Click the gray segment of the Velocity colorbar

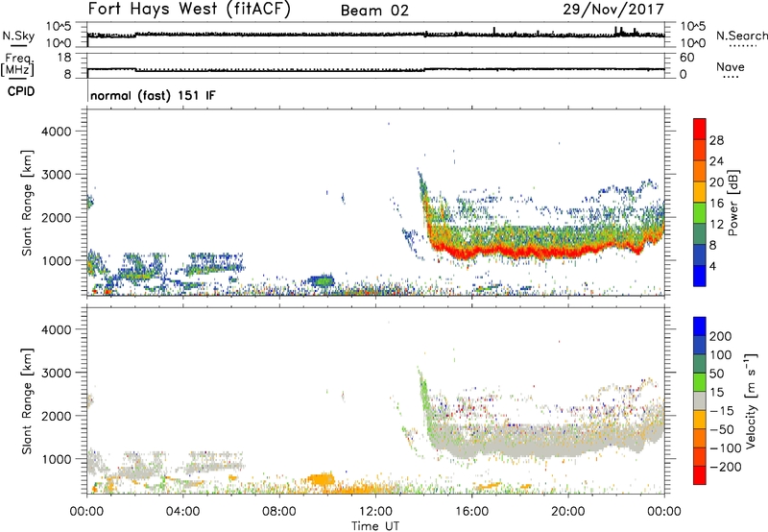click(x=700, y=400)
